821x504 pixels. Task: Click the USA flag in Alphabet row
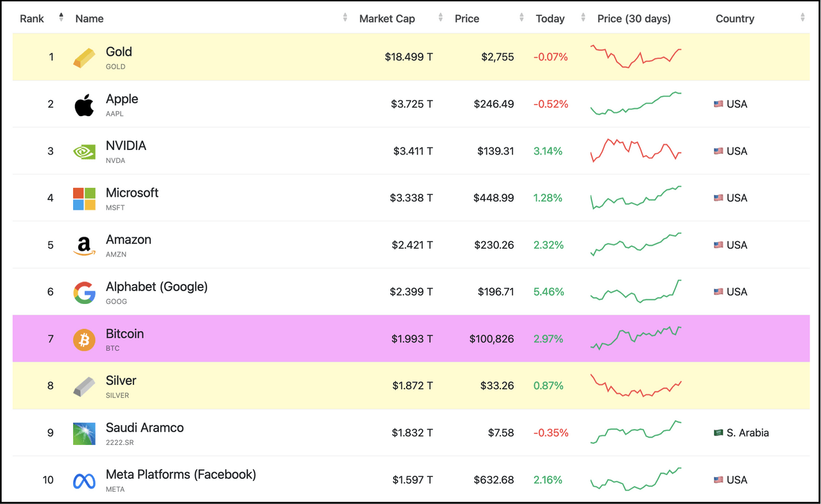pyautogui.click(x=718, y=292)
